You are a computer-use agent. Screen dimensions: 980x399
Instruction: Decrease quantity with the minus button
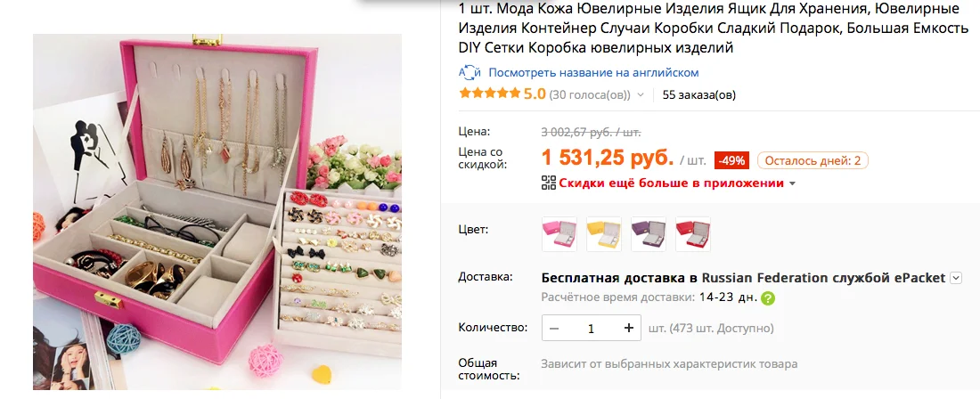(x=554, y=328)
